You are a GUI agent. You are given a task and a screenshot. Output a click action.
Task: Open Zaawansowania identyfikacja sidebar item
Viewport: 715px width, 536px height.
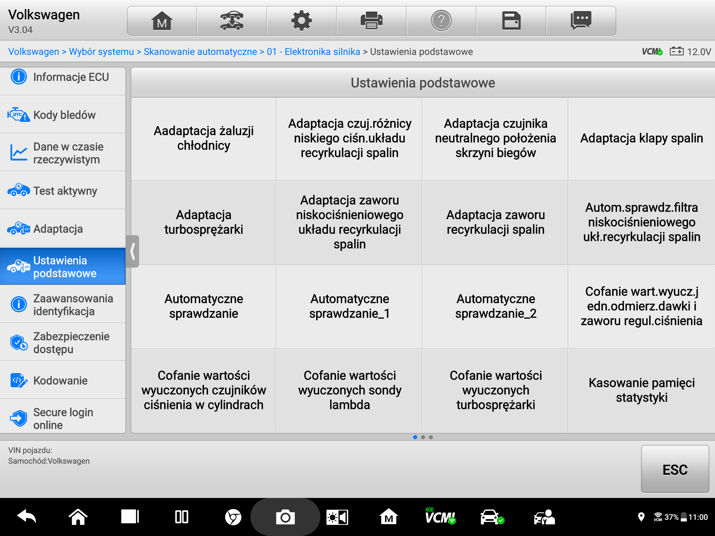[x=62, y=304]
